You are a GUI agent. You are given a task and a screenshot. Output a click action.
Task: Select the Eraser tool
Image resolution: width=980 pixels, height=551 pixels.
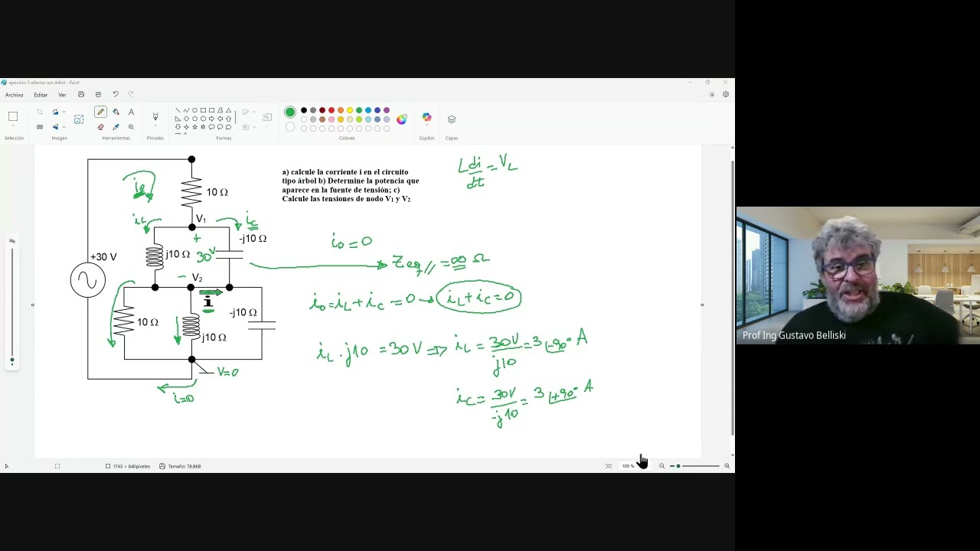coord(100,127)
